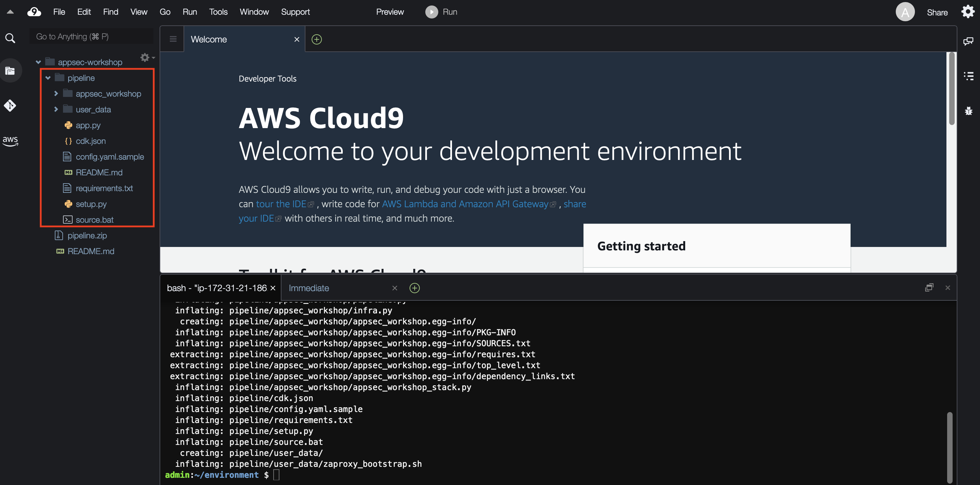Open setup.py file
Screen dimensions: 980x485
click(x=91, y=204)
